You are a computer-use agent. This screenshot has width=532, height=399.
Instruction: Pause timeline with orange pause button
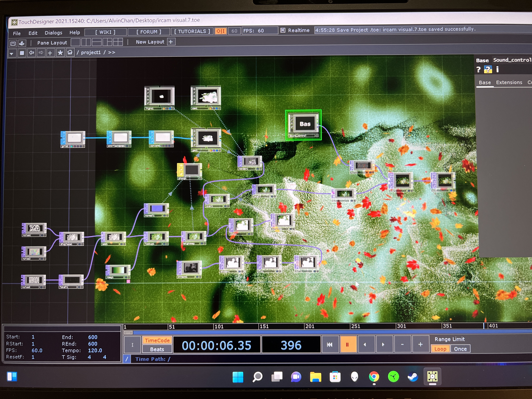347,345
